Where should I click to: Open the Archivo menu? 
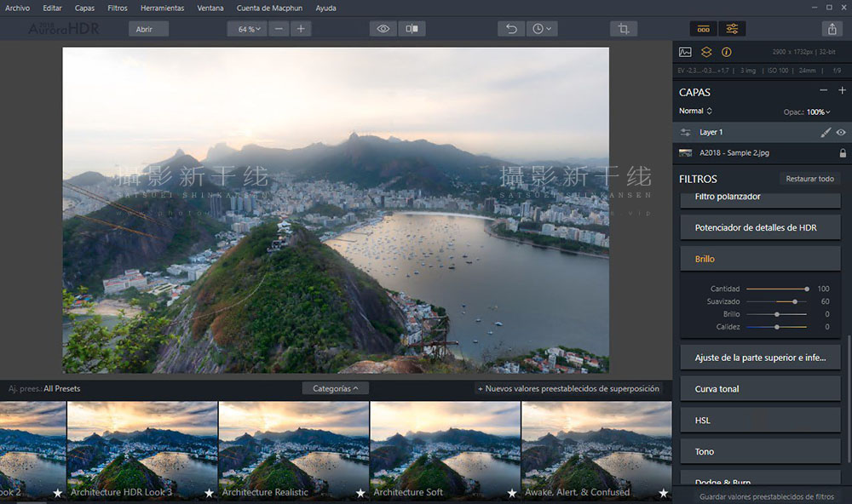[17, 9]
